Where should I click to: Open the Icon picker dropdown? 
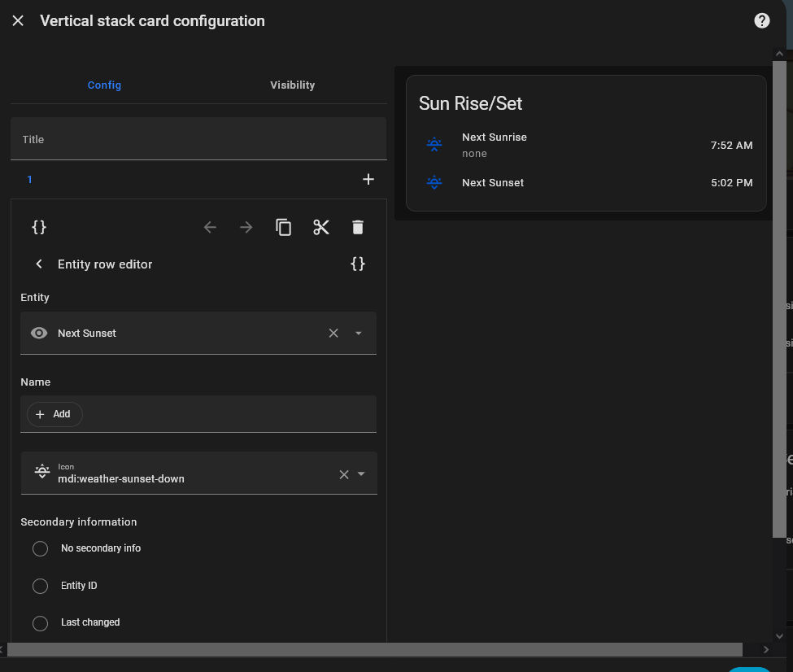pyautogui.click(x=362, y=474)
